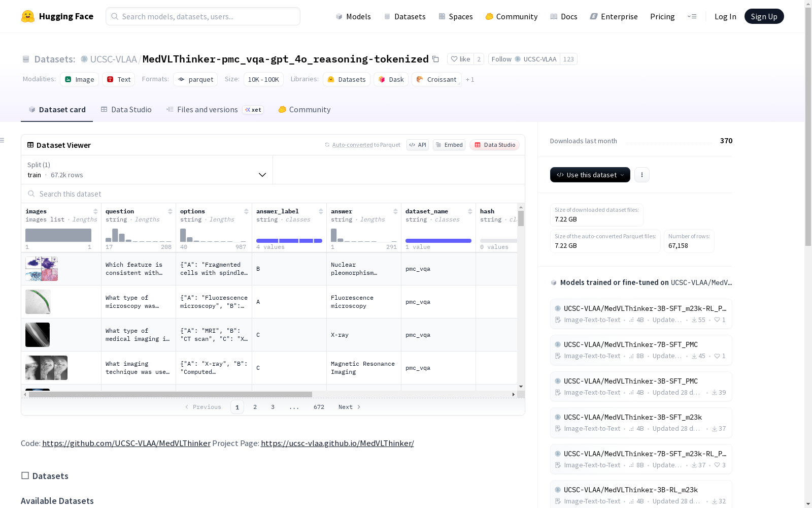
Task: Open the microscopy image thumbnail in first row
Action: (x=42, y=269)
